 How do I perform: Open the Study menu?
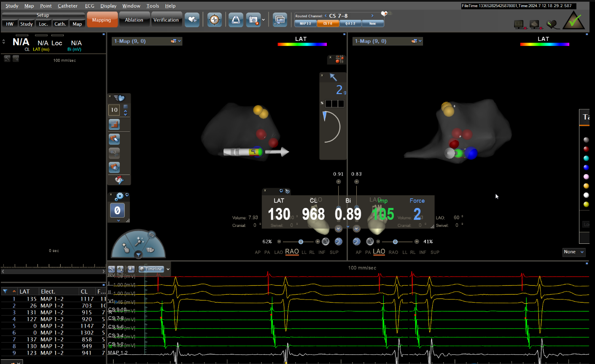click(12, 6)
